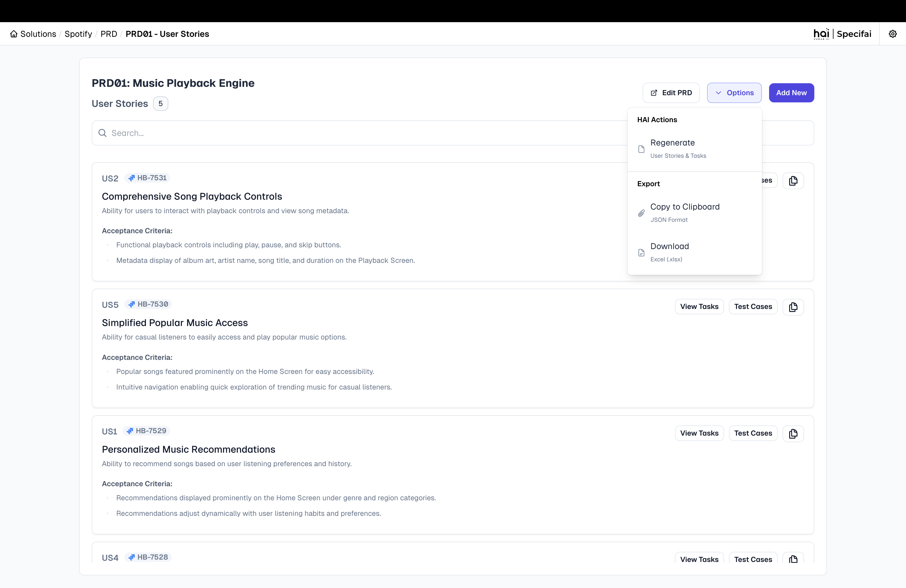
Task: Copy the US5 story using copy icon
Action: pyautogui.click(x=793, y=307)
